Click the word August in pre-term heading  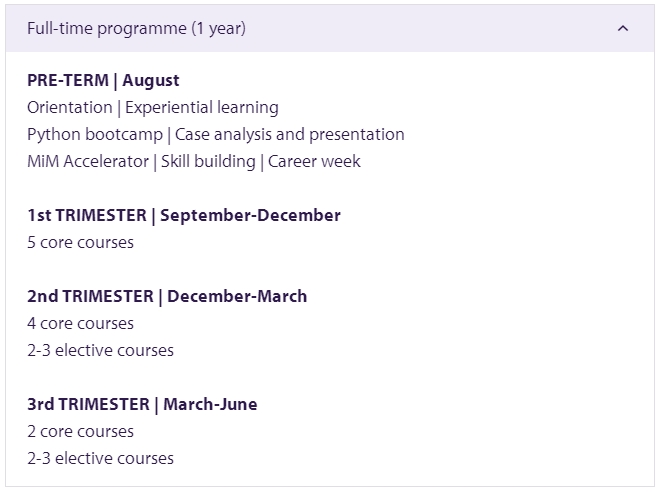tap(151, 81)
